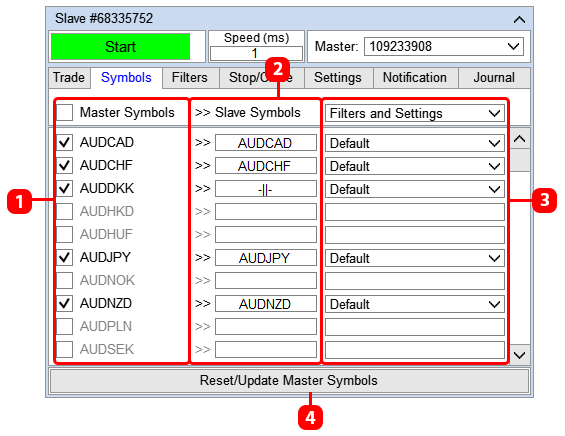Screen dimensions: 565x436
Task: Uncheck the AUDCAD master symbol checkbox
Action: coord(64,142)
